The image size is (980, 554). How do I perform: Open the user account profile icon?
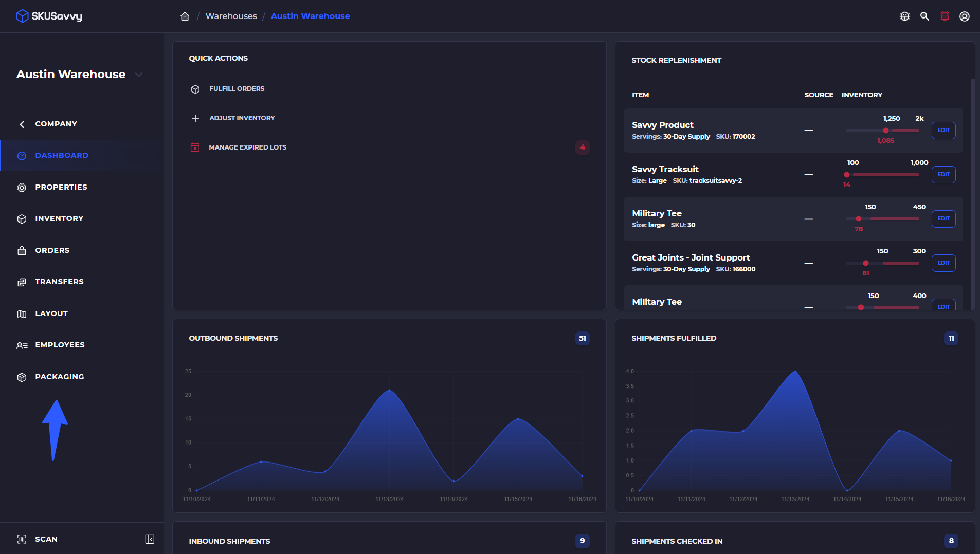(965, 16)
